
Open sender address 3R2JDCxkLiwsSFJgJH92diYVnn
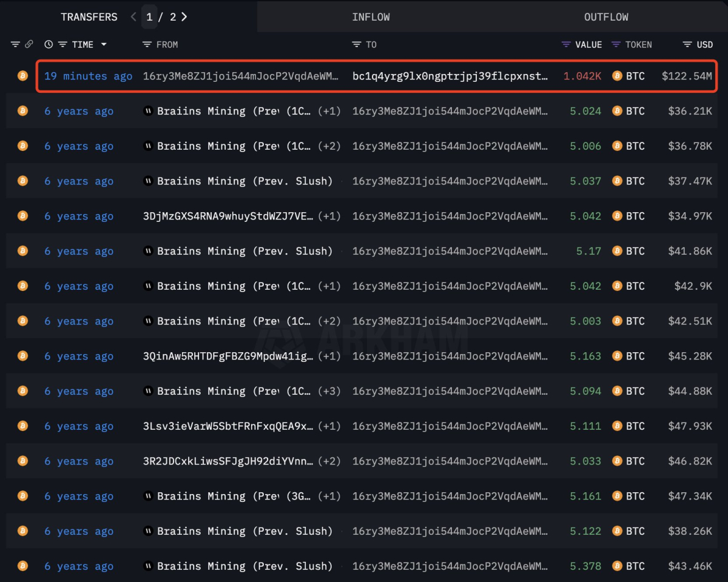point(228,461)
